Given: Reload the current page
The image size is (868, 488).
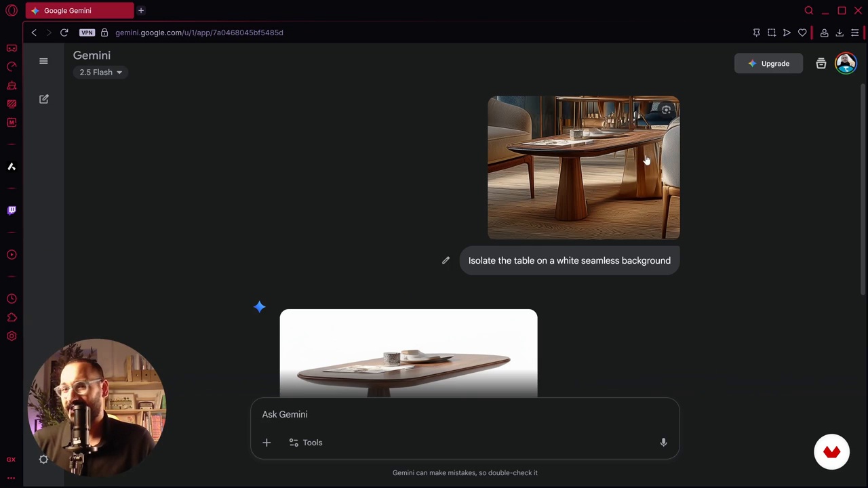Looking at the screenshot, I should tap(64, 33).
